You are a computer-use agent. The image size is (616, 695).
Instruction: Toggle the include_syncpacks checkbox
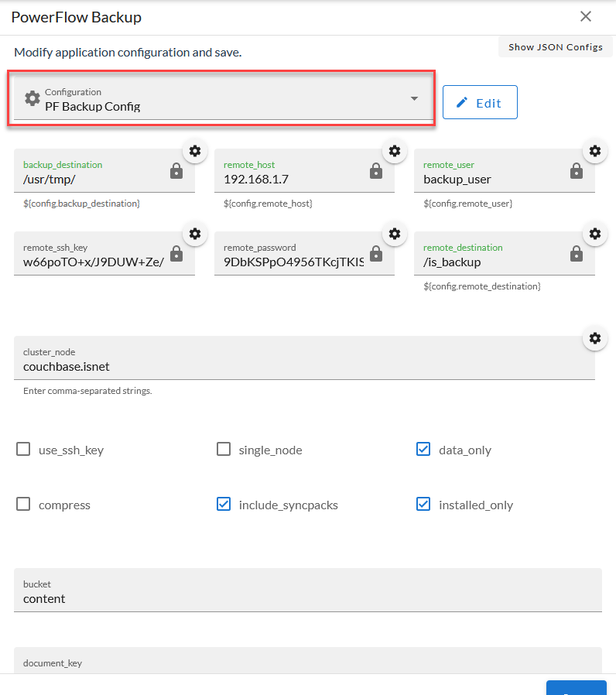(224, 505)
